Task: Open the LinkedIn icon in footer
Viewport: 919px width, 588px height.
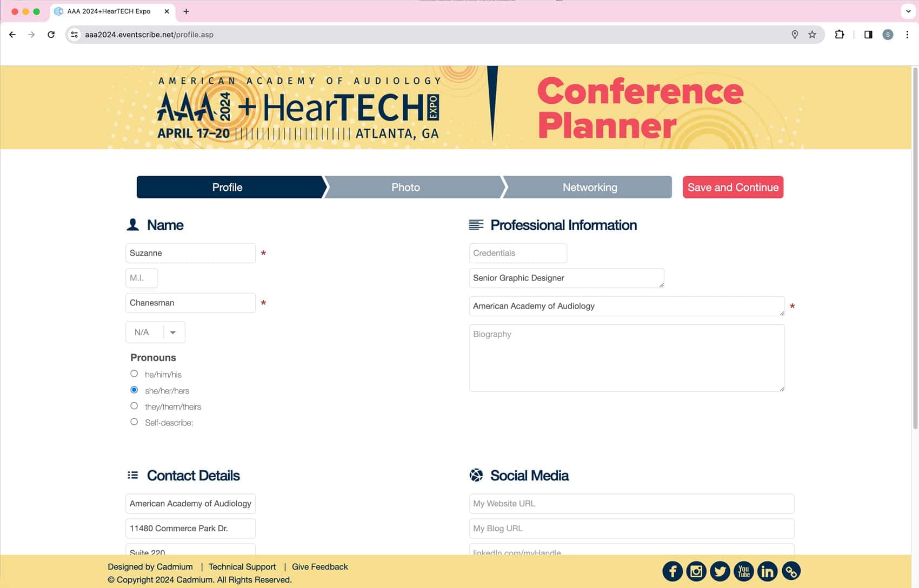Action: click(x=767, y=571)
